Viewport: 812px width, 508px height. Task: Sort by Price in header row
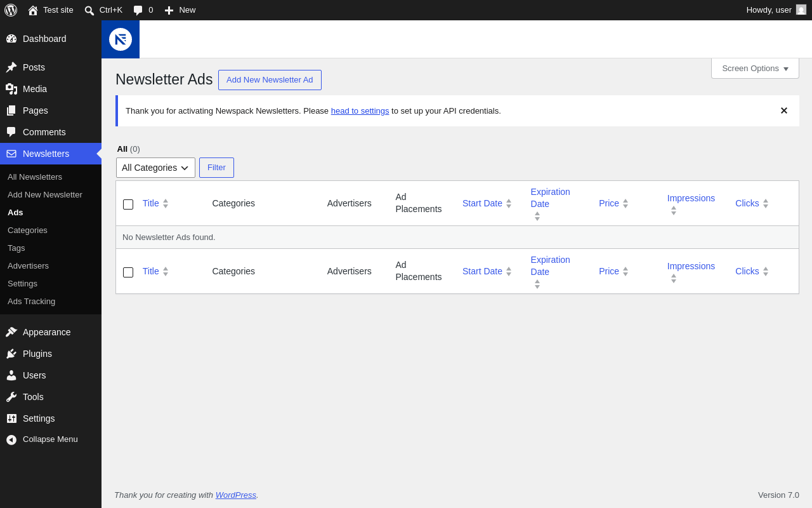coord(613,203)
